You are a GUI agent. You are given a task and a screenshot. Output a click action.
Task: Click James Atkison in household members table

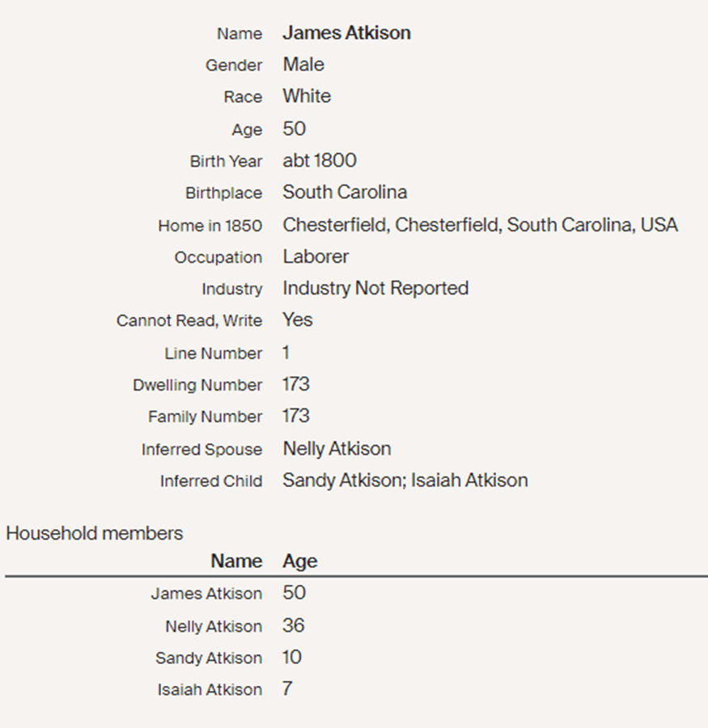click(206, 594)
